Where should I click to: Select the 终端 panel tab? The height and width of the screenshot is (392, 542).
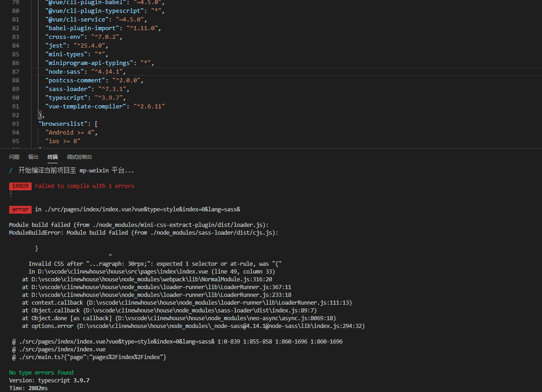click(x=53, y=157)
